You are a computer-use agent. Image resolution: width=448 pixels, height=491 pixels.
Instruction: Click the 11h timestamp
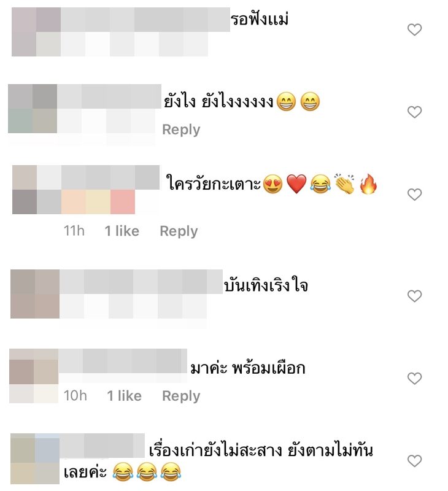74,231
